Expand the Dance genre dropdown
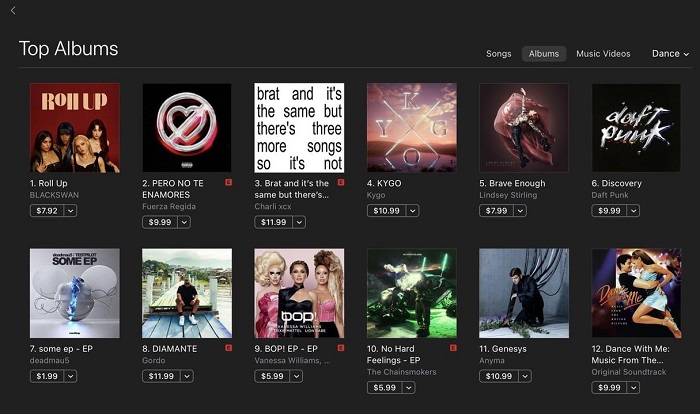700x414 pixels. (x=670, y=54)
